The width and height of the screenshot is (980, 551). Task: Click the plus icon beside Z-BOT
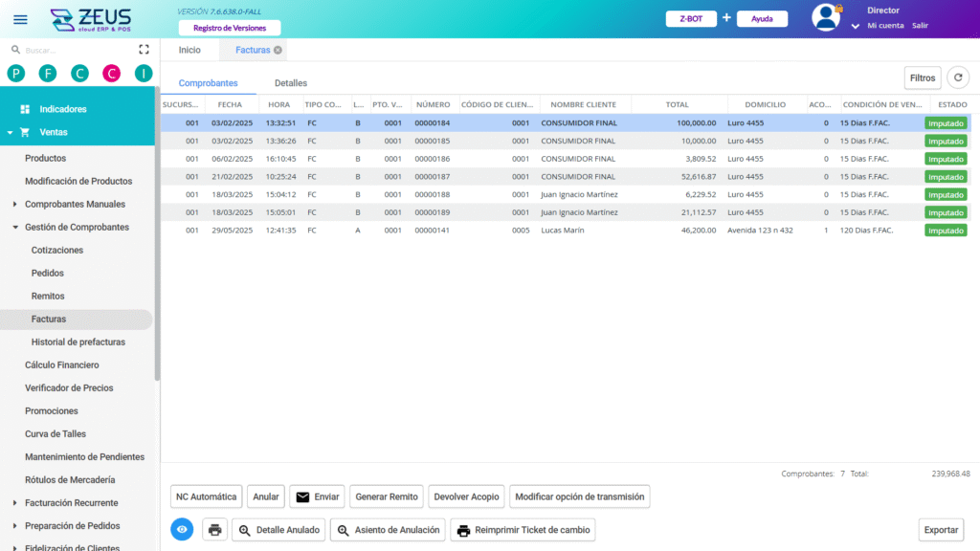726,18
